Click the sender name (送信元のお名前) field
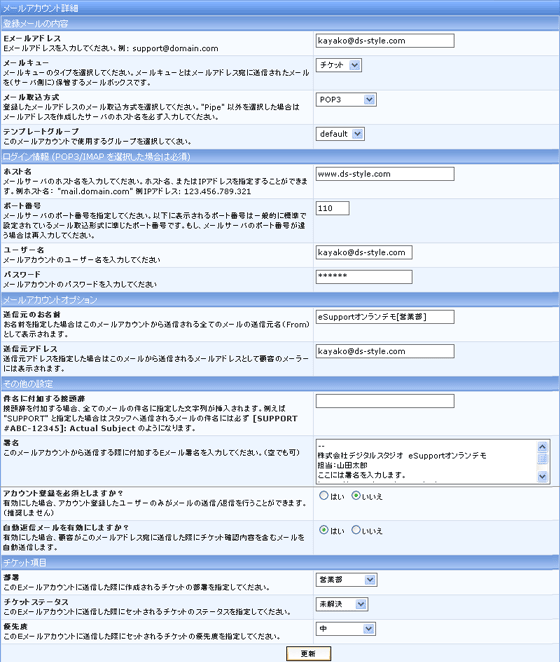This screenshot has width=560, height=662. 385,317
